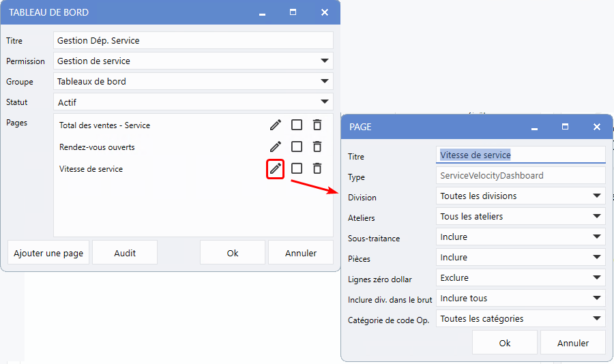Delete the Vitesse de service page
Viewport: 614px width, 364px height.
pos(317,168)
